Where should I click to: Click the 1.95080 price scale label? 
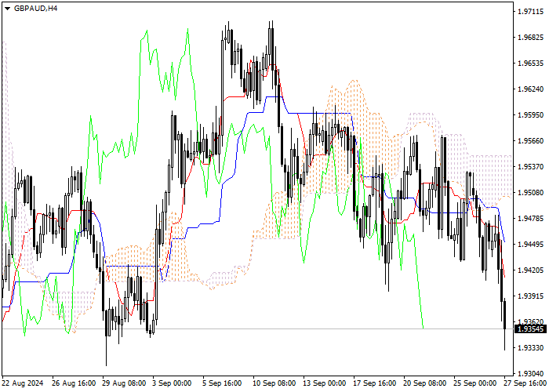pos(531,193)
